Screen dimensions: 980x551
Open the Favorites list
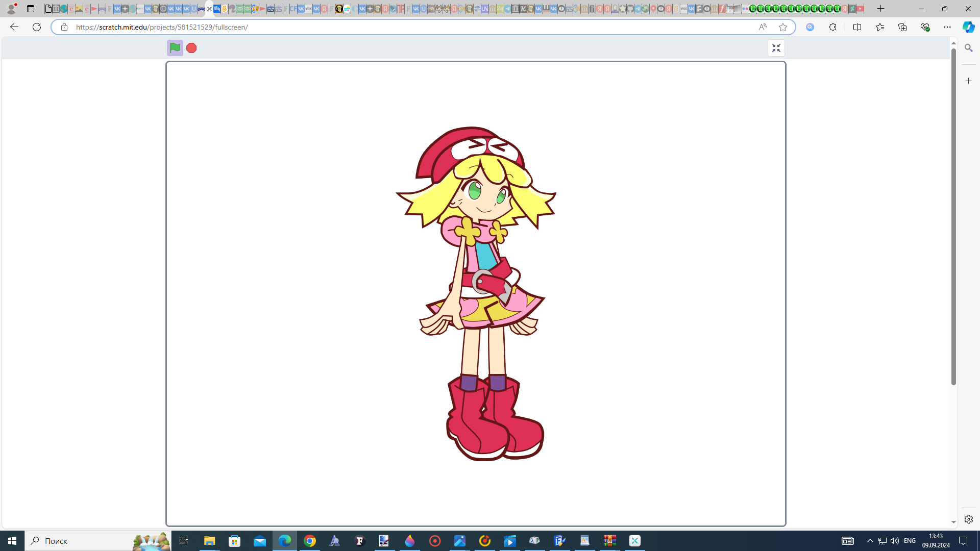point(879,27)
